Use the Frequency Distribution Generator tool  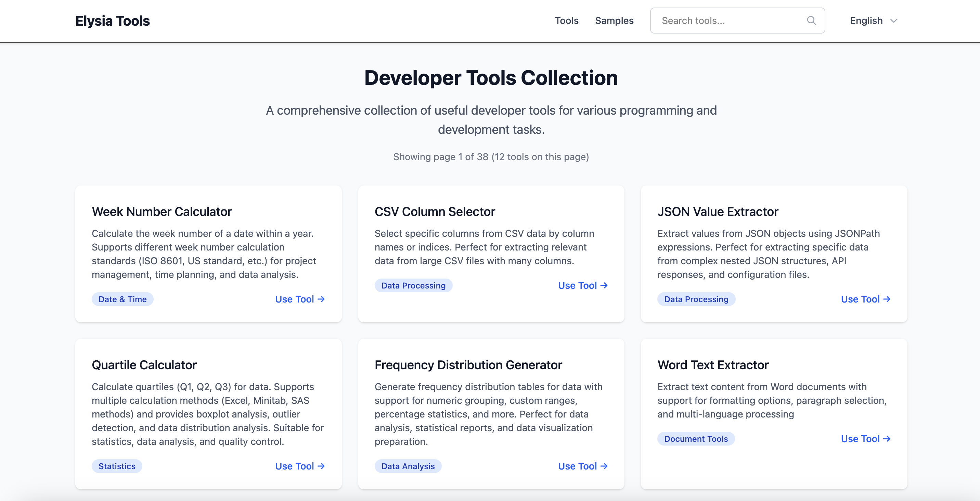[582, 466]
